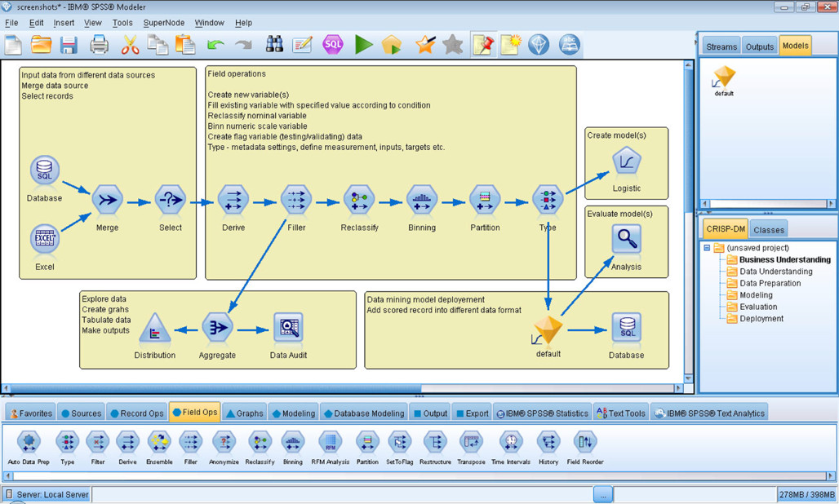Select the Binning node on the canvas
The image size is (839, 504).
(x=422, y=200)
